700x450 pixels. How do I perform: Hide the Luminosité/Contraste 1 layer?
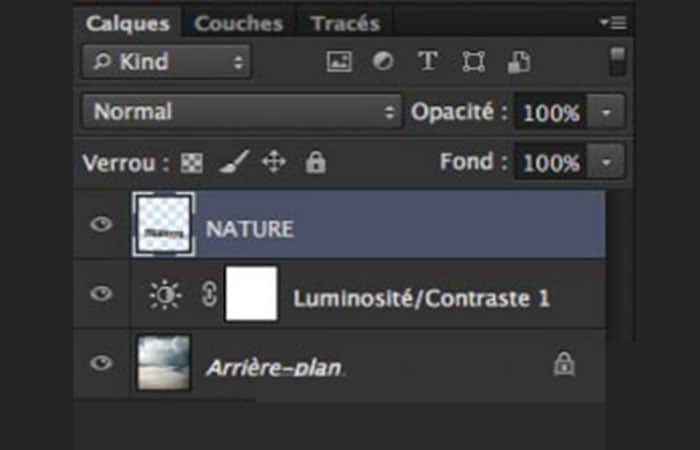(x=101, y=294)
